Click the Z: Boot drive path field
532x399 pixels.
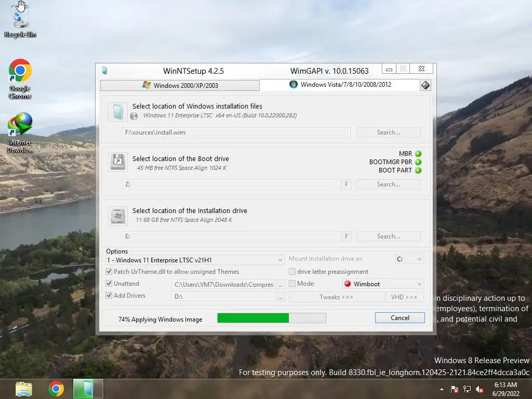pos(231,184)
